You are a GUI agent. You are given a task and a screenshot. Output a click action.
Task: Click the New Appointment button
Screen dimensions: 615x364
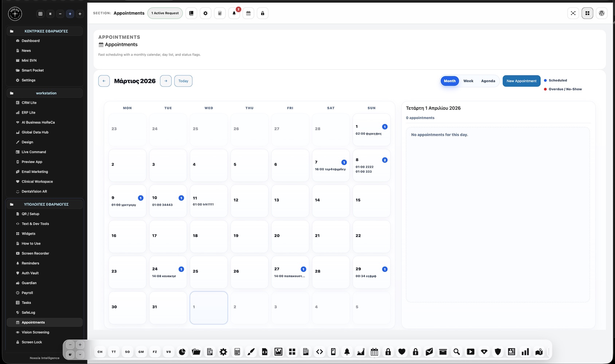521,81
